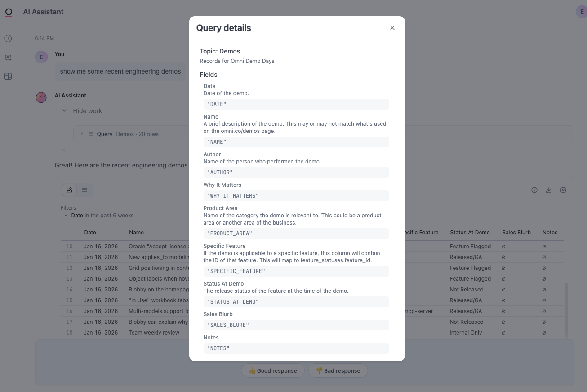Click the Omni logo in the header
The image size is (587, 392).
tap(9, 12)
